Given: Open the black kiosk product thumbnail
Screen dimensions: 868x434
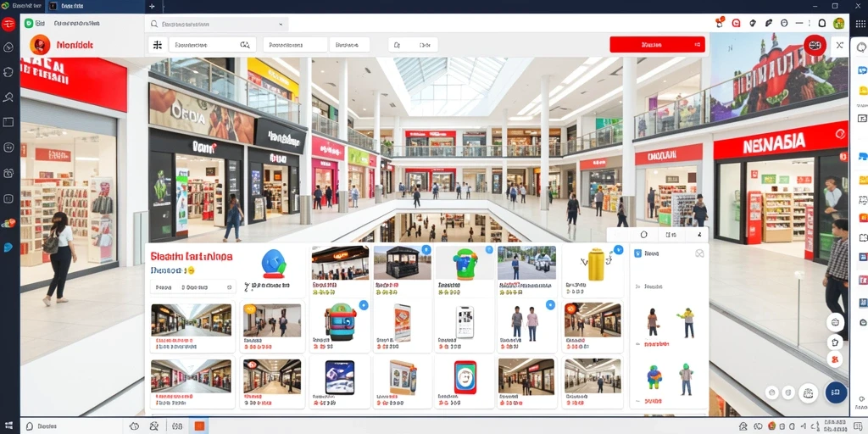Looking at the screenshot, I should point(402,263).
